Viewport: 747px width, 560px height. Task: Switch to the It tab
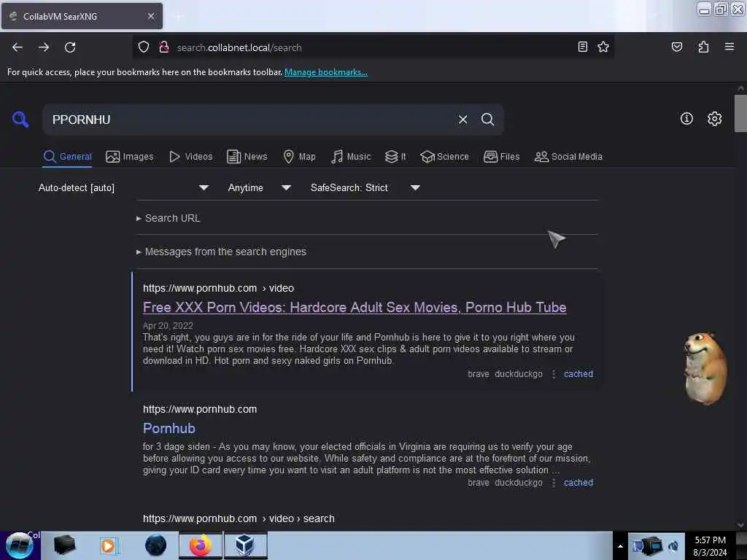[395, 157]
